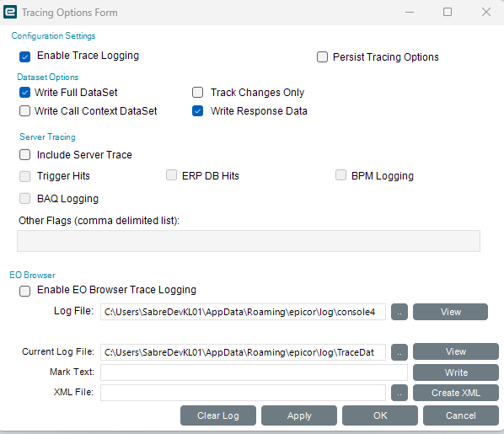
Task: Toggle Write Full DataSet checkbox
Action: pyautogui.click(x=24, y=93)
